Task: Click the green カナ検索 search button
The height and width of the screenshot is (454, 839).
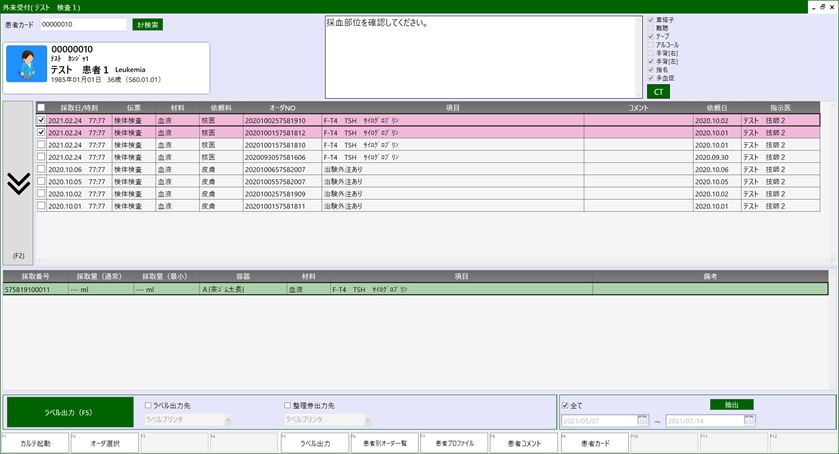Action: pyautogui.click(x=147, y=24)
